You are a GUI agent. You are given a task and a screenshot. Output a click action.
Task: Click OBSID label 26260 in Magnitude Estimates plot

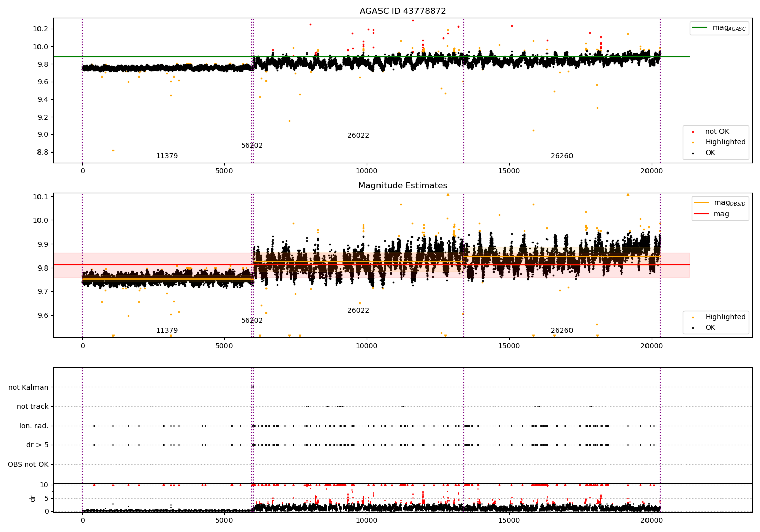[562, 331]
